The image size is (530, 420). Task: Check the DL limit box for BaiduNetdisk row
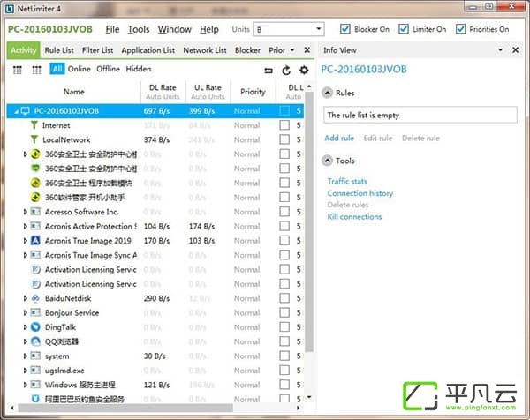[284, 298]
